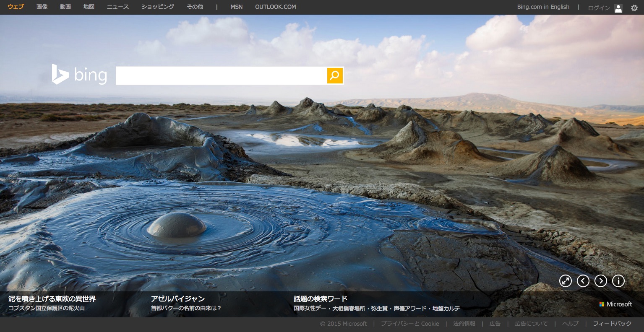Click the フィードバック feedback link
Image resolution: width=644 pixels, height=332 pixels.
click(612, 324)
